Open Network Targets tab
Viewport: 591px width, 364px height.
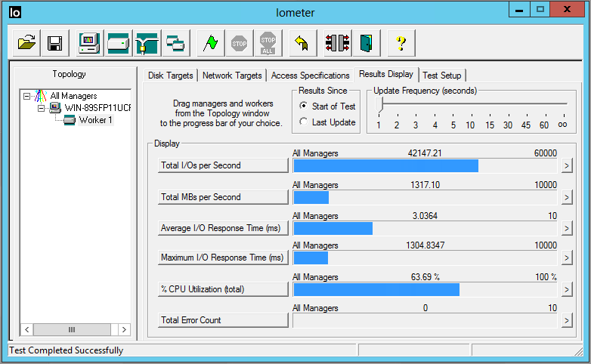[x=232, y=76]
